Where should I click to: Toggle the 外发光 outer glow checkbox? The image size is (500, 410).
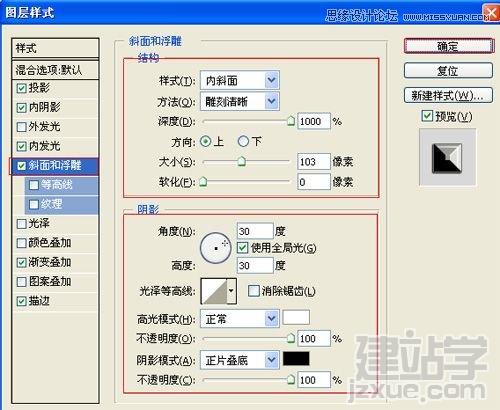point(21,127)
